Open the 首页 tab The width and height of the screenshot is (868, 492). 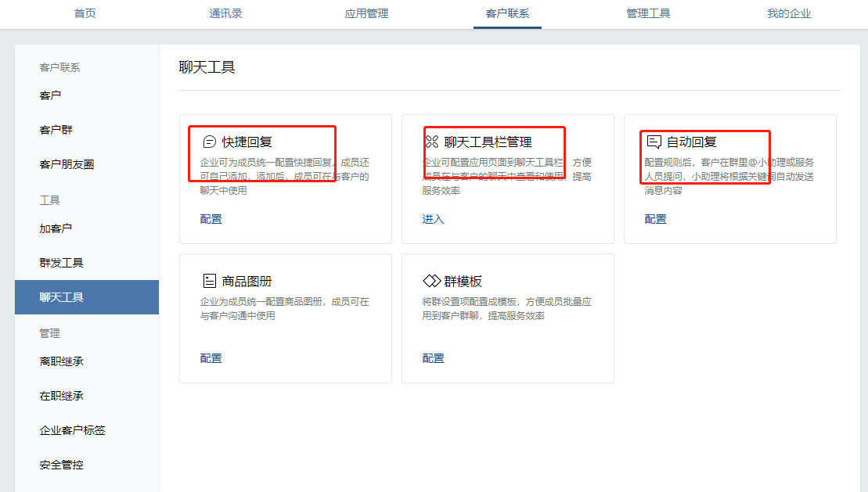pos(85,14)
